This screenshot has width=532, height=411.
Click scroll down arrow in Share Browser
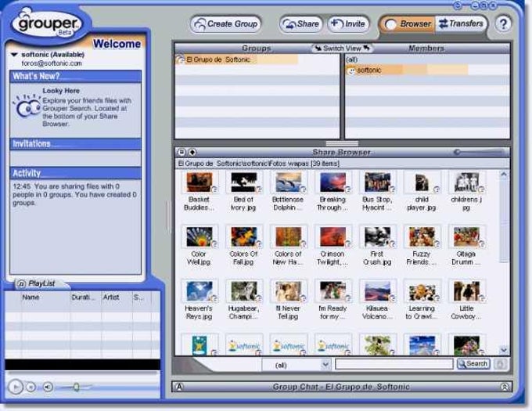(x=504, y=350)
